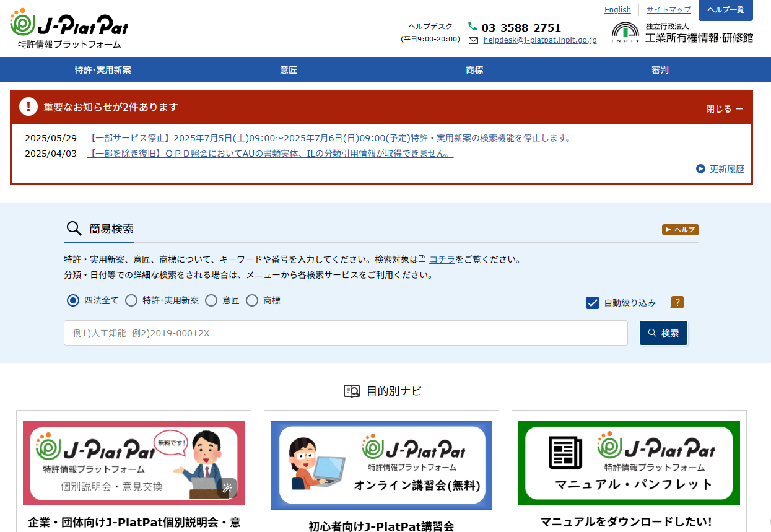Open the 2025/04/03 OPD照会 notice link
This screenshot has height=532, width=771.
(x=270, y=154)
